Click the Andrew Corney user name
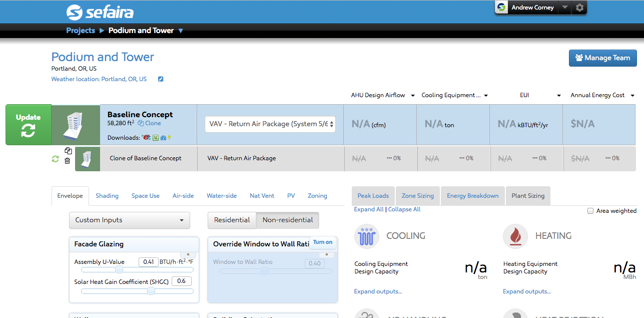This screenshot has height=318, width=644. point(532,8)
